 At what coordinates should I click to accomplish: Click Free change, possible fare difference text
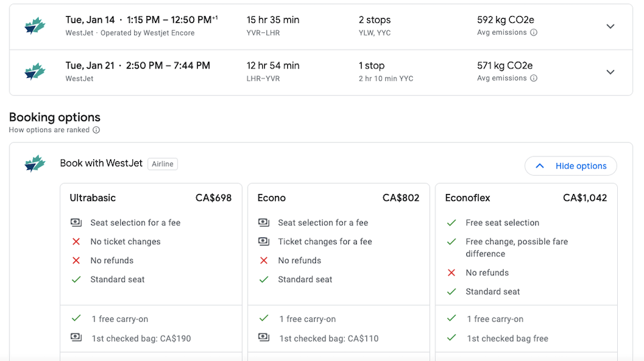click(517, 248)
